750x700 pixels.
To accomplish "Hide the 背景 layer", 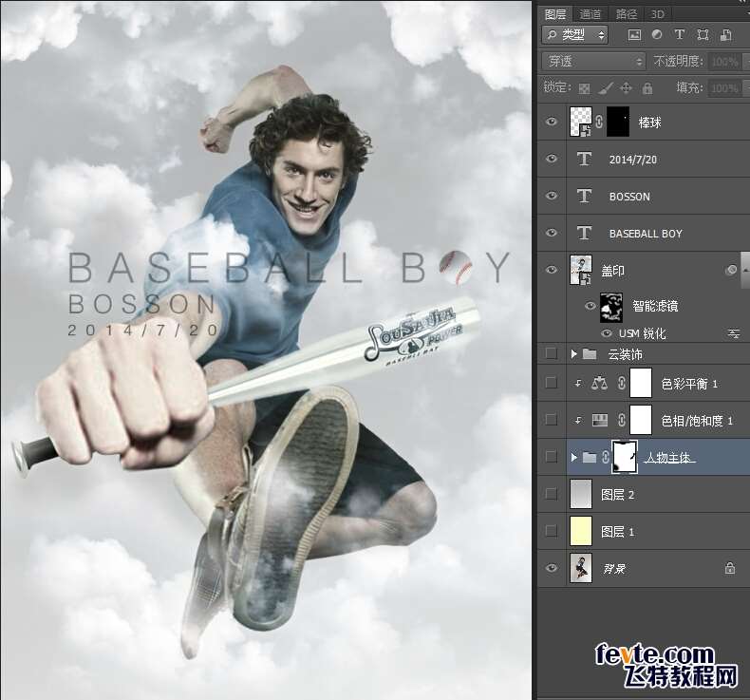I will point(551,568).
